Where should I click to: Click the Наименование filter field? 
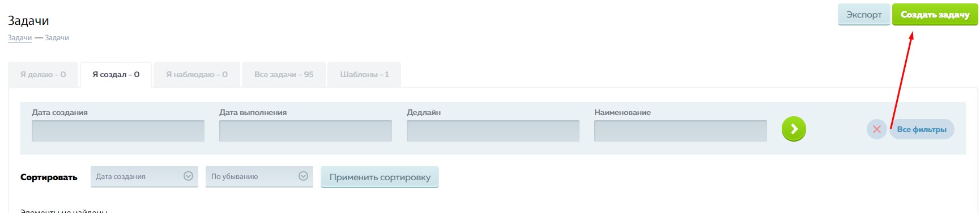(680, 131)
